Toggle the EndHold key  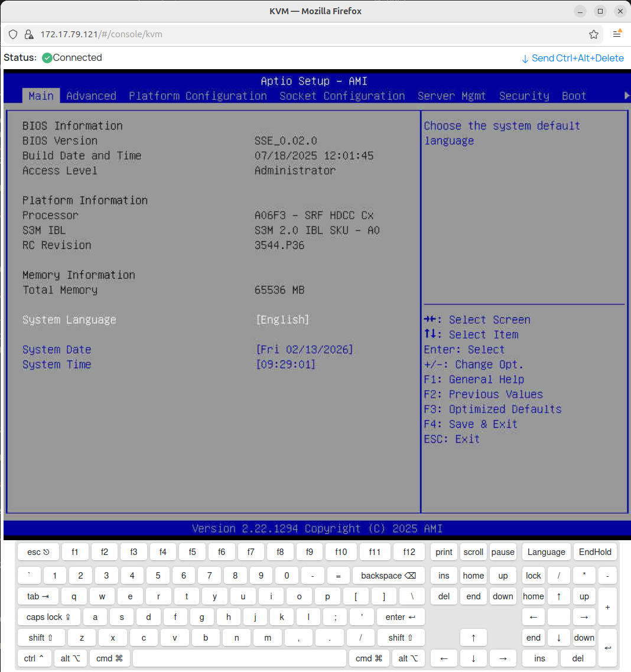(595, 552)
